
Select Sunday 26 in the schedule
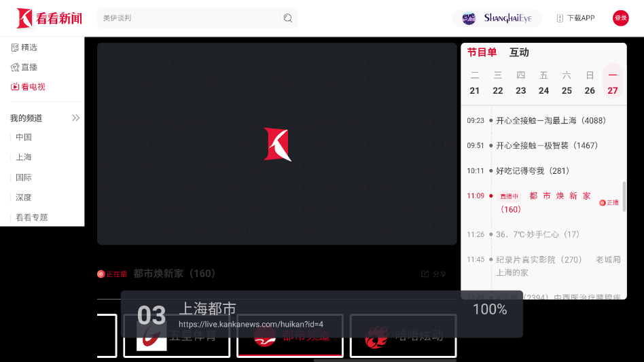(x=590, y=82)
